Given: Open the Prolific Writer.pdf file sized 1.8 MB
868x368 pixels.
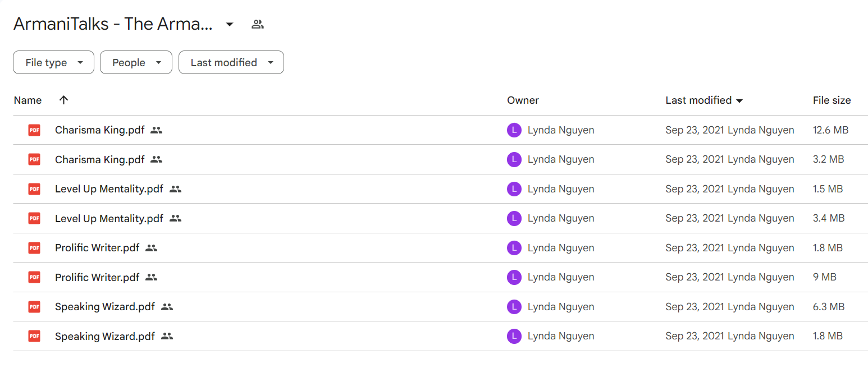Looking at the screenshot, I should tap(97, 248).
